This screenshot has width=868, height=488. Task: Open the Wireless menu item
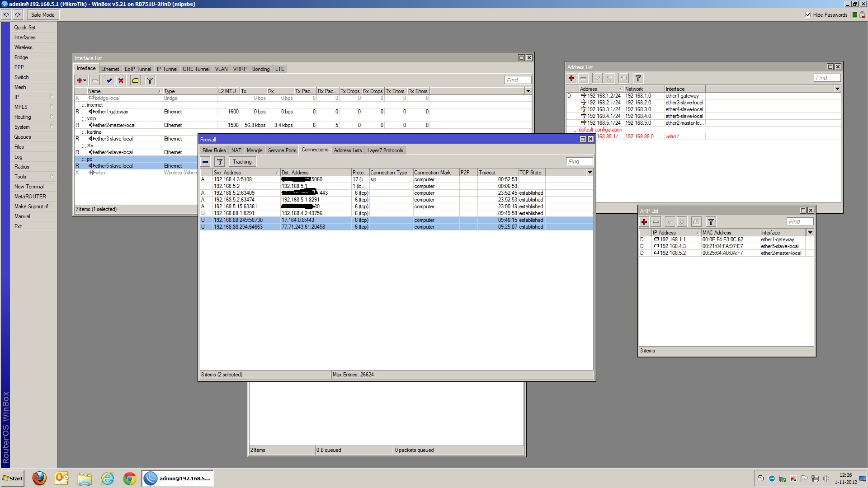tap(24, 47)
